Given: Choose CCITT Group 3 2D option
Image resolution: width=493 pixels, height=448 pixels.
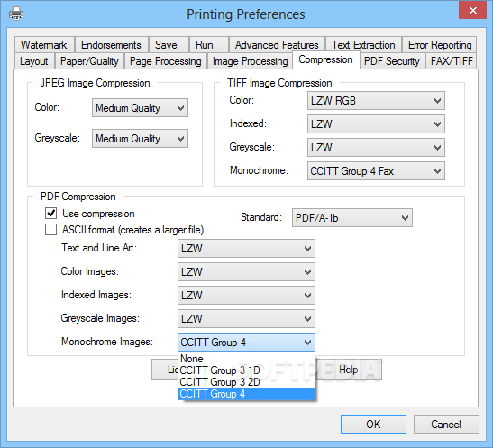Looking at the screenshot, I should coord(246,381).
